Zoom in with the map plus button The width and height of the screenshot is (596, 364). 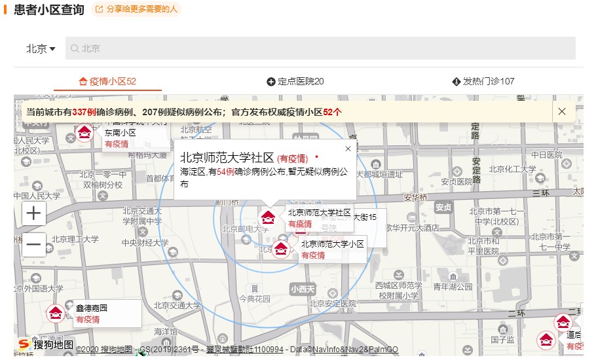click(33, 213)
